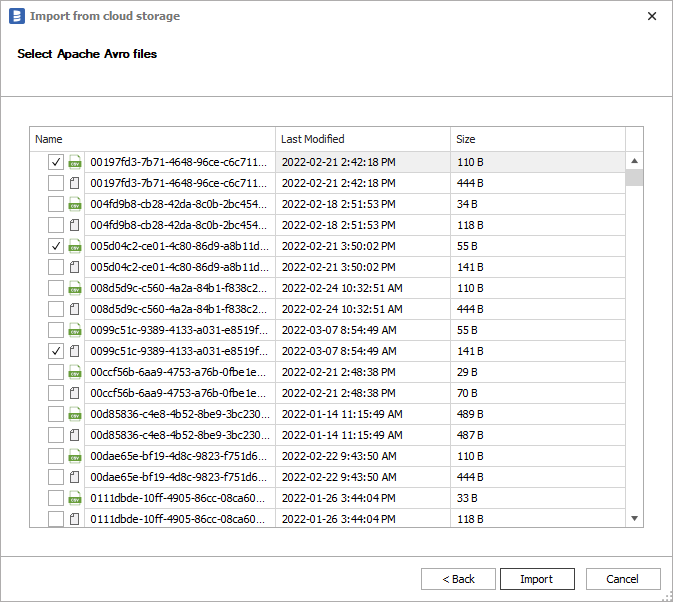The height and width of the screenshot is (602, 673).
Task: Click the file icon of 70 B 00ccf56b entry
Action: [74, 393]
